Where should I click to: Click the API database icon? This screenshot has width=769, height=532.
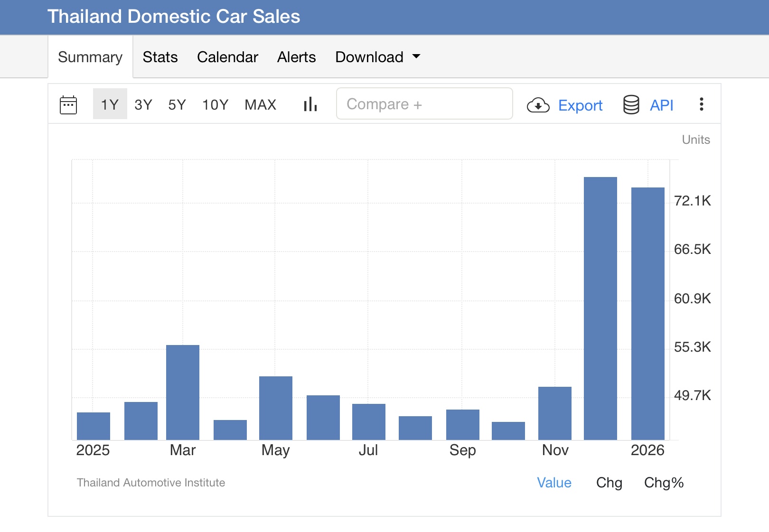(631, 105)
